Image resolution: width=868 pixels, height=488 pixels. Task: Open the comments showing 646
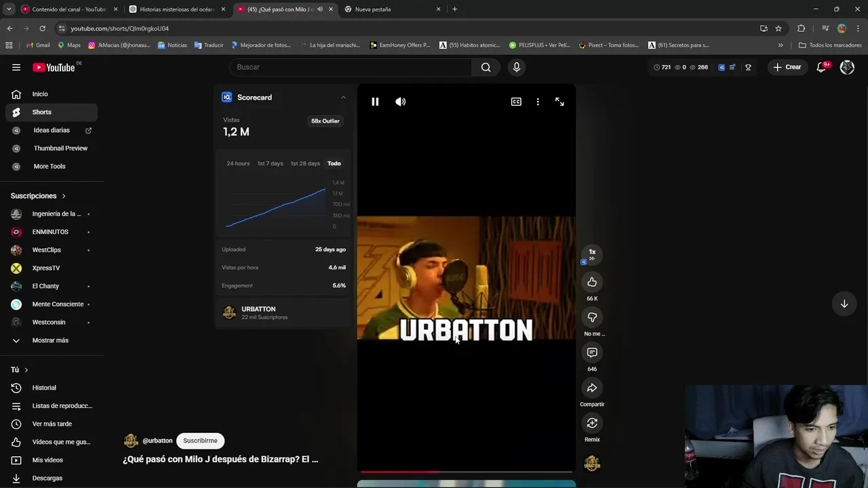[592, 352]
